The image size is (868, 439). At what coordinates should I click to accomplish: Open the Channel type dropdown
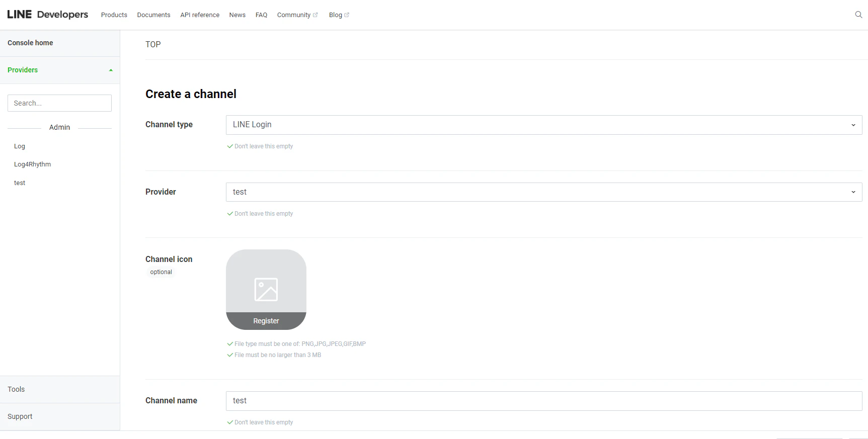tap(544, 125)
